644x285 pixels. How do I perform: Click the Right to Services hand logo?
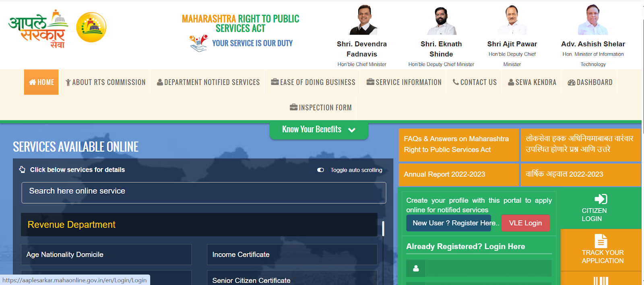198,43
